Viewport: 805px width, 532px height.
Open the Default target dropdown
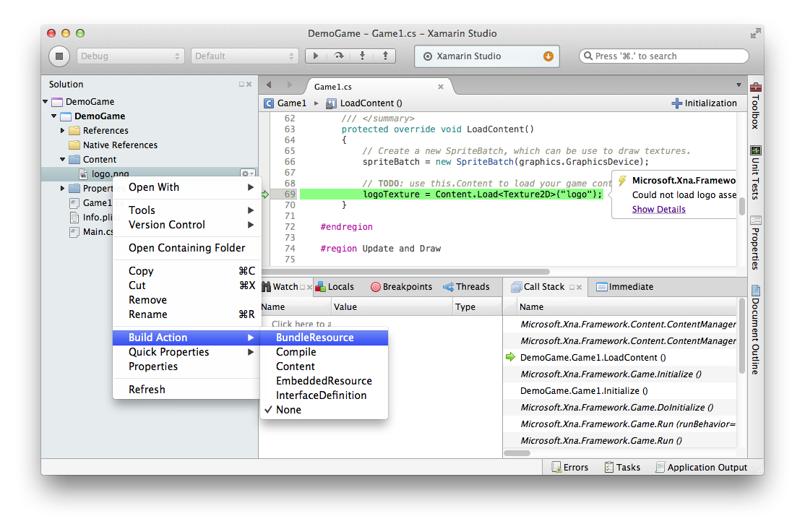[x=244, y=56]
